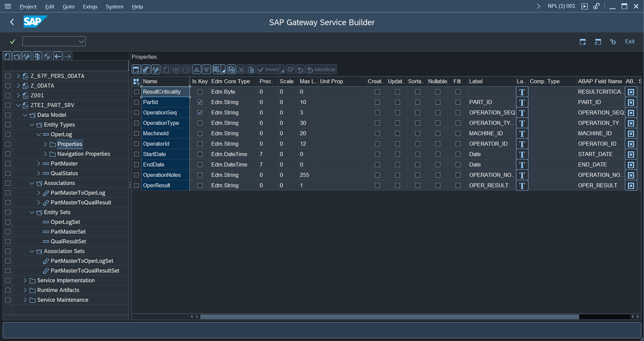Click the session lock icon in title bar

[596, 6]
